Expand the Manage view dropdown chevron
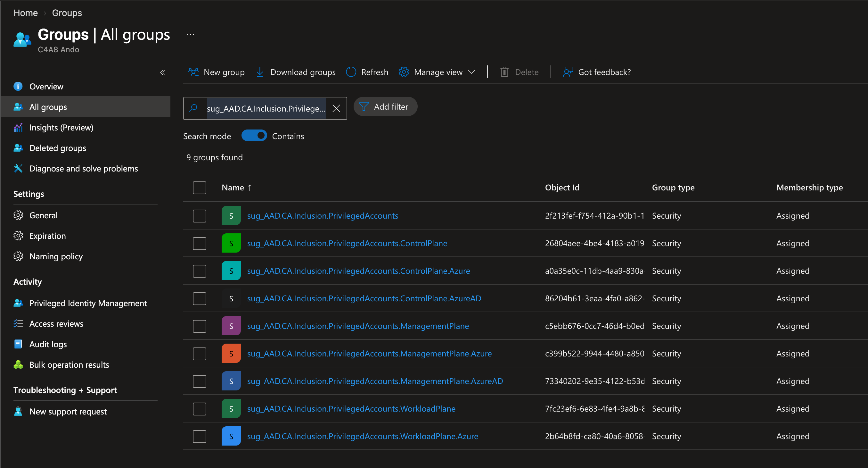868x468 pixels. tap(472, 72)
